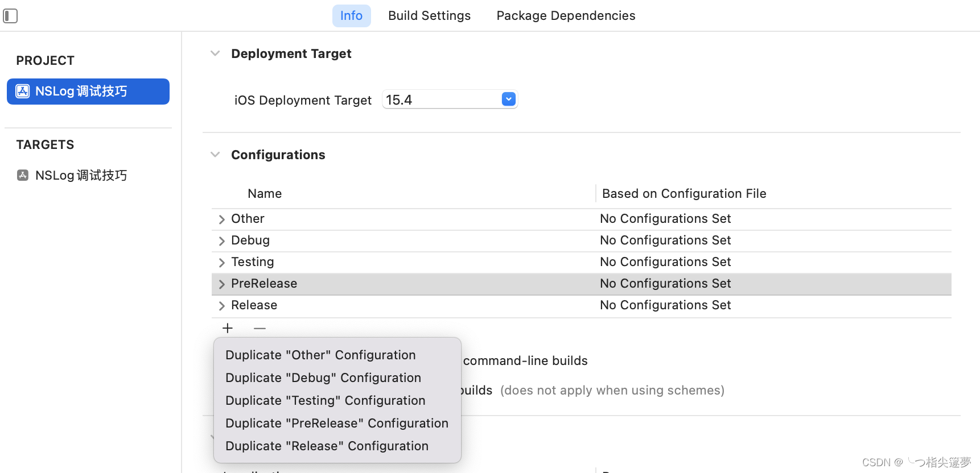Select the Release configuration name

point(254,305)
